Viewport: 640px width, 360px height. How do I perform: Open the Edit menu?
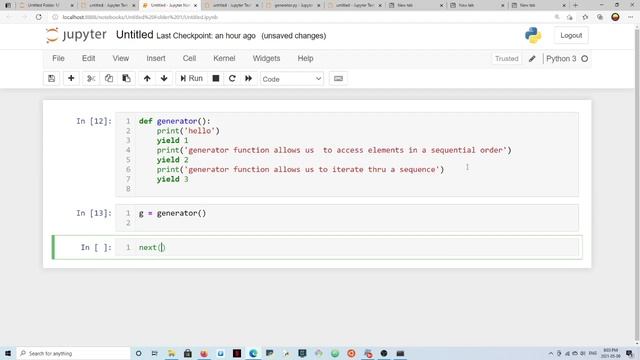click(x=89, y=58)
